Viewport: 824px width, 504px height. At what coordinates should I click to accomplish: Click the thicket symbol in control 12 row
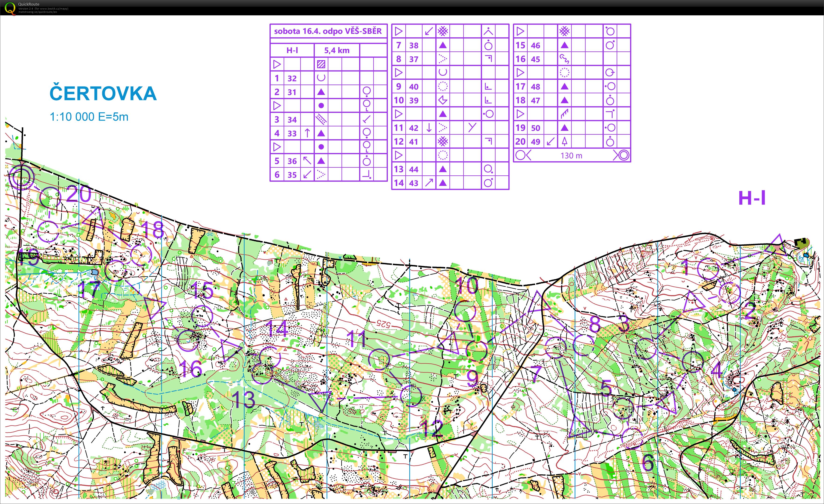click(x=443, y=141)
